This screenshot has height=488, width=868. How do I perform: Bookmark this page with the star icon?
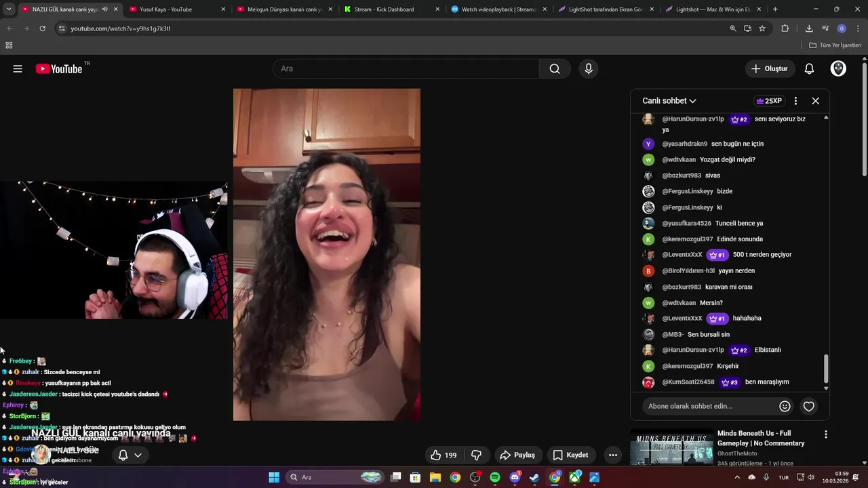tap(762, 28)
